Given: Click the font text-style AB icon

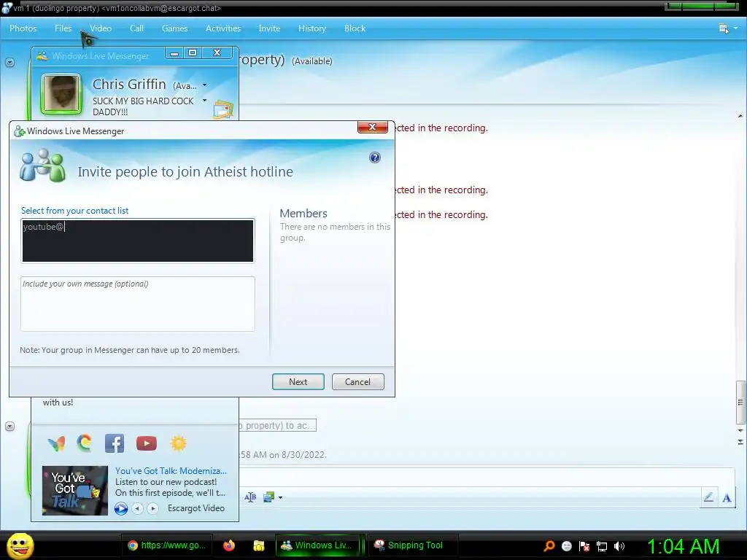Looking at the screenshot, I should [x=250, y=497].
